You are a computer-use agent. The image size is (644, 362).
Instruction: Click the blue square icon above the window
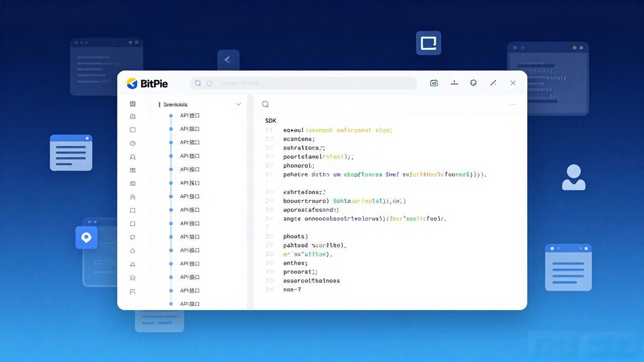(429, 43)
